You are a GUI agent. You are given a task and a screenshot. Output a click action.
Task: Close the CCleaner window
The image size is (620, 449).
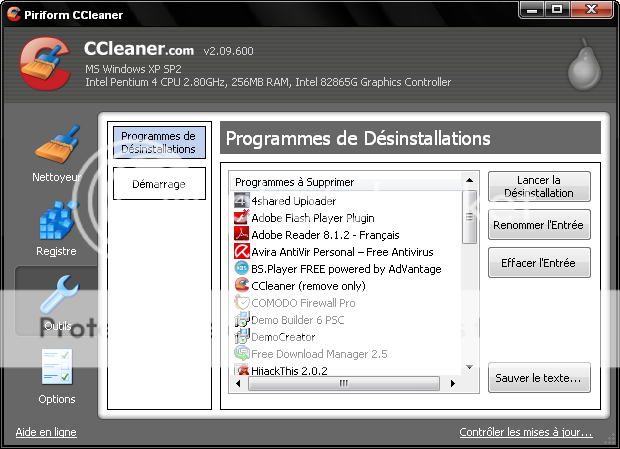[x=592, y=9]
